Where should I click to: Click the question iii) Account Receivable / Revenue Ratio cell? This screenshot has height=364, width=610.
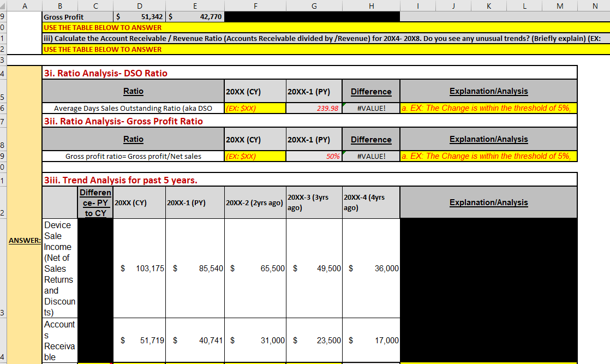(x=326, y=39)
